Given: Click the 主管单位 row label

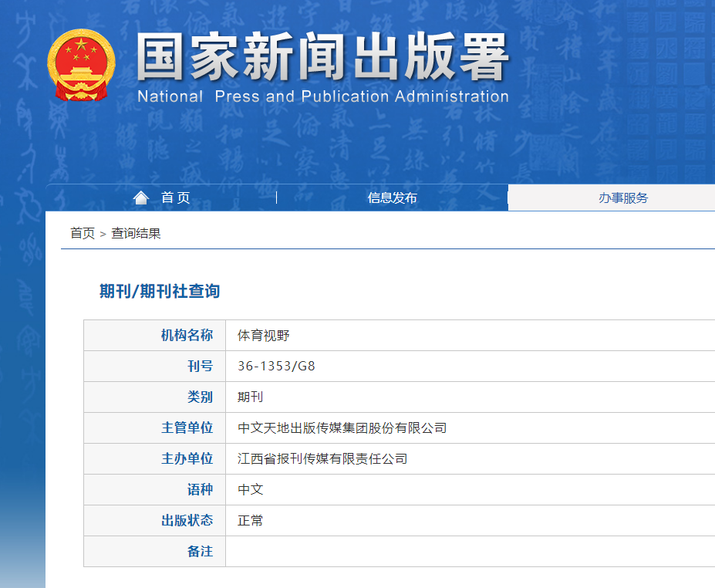Looking at the screenshot, I should point(187,428).
